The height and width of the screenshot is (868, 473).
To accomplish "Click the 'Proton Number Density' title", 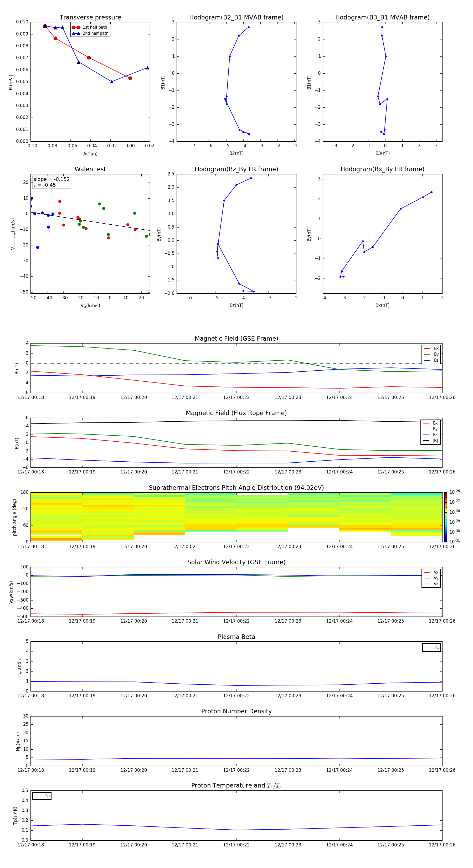I will 236,711.
